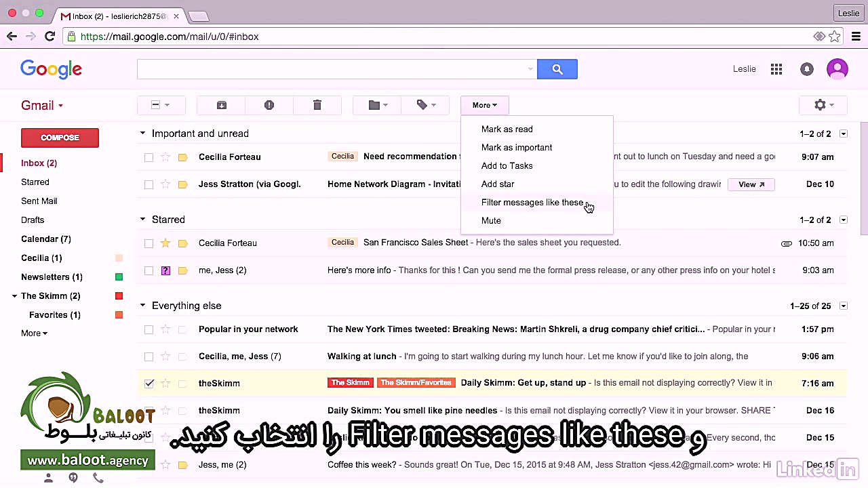Select the 'Need recommendation' email checkbox
The width and height of the screenshot is (868, 488).
[149, 157]
